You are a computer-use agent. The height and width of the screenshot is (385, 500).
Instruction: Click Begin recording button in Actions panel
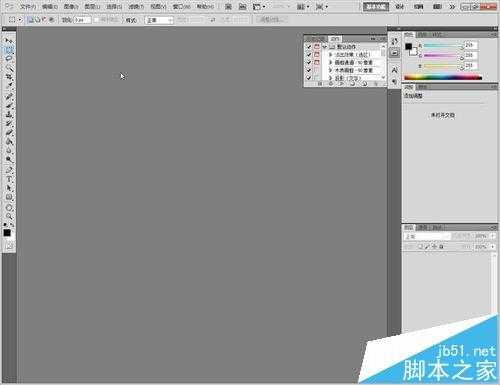[x=331, y=84]
